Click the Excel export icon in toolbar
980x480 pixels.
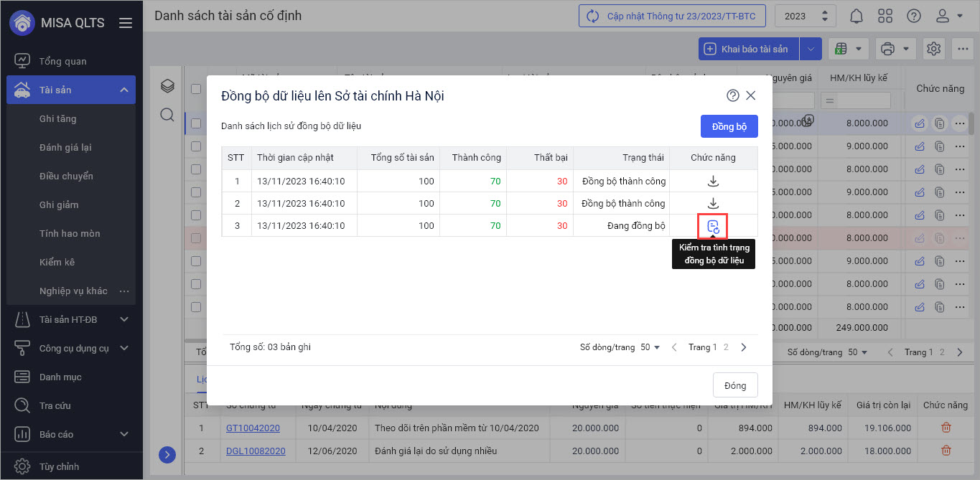click(x=841, y=49)
